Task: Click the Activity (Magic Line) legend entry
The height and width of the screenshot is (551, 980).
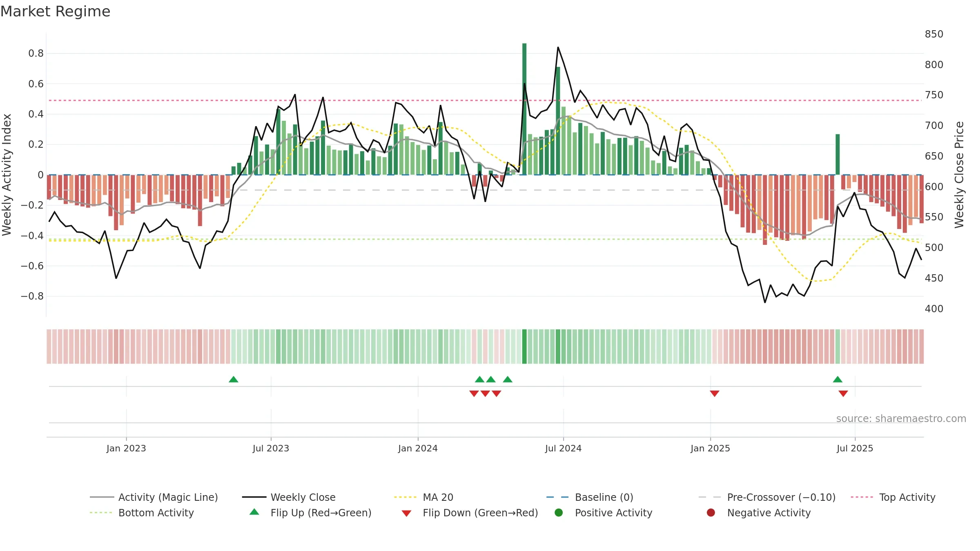Action: tap(154, 497)
